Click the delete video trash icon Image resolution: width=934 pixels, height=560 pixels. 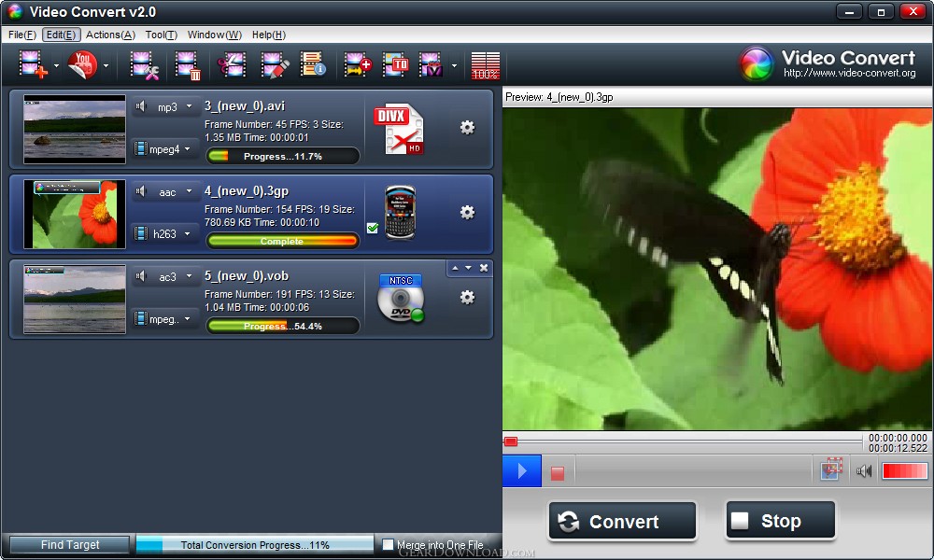tap(187, 65)
